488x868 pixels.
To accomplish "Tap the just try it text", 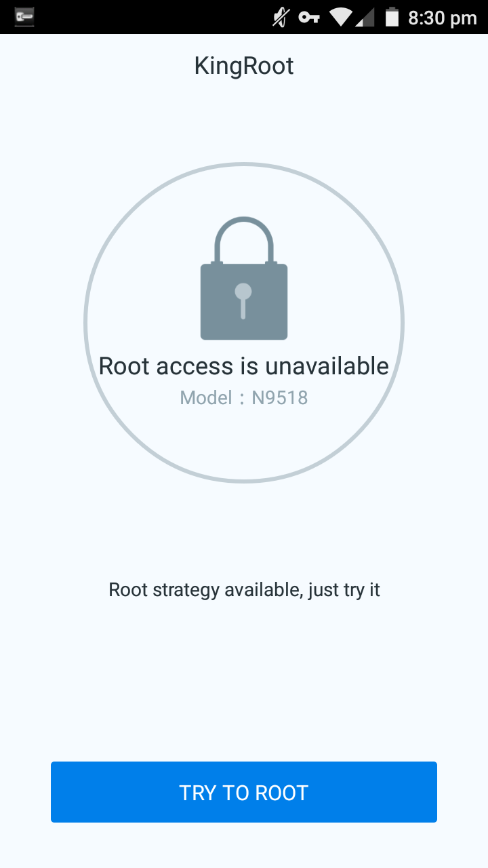I will [x=344, y=589].
